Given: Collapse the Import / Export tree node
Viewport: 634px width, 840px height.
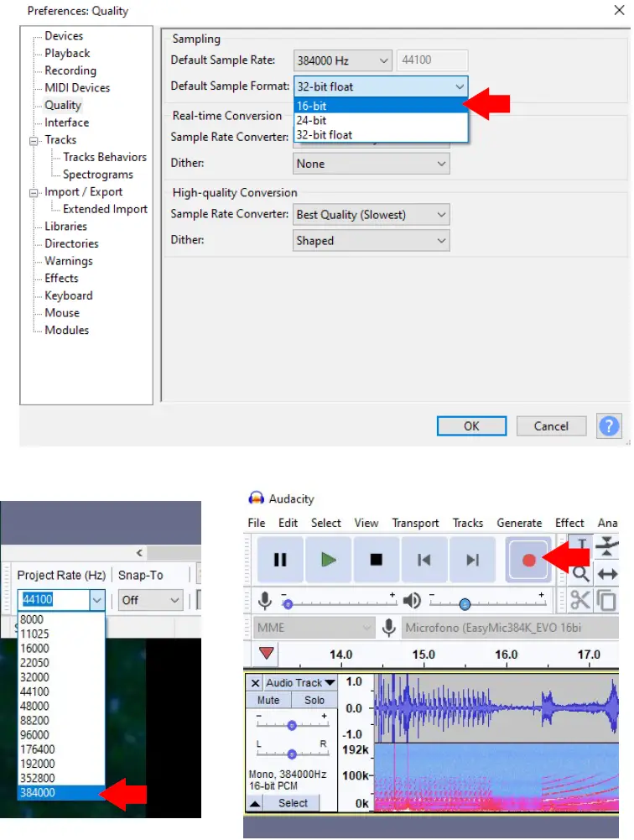Looking at the screenshot, I should point(34,193).
